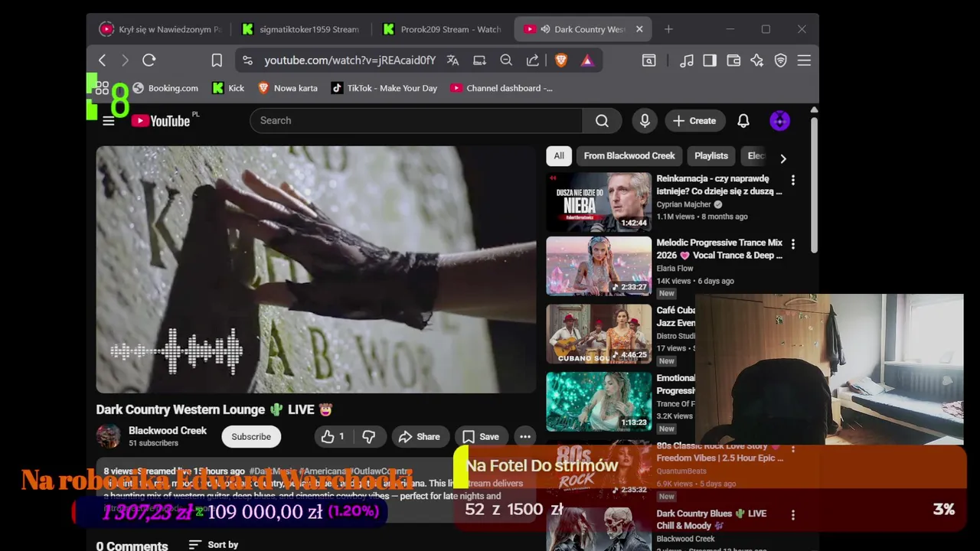Screen dimensions: 980x551
Task: Open site settings icon in the address bar
Action: [x=247, y=60]
